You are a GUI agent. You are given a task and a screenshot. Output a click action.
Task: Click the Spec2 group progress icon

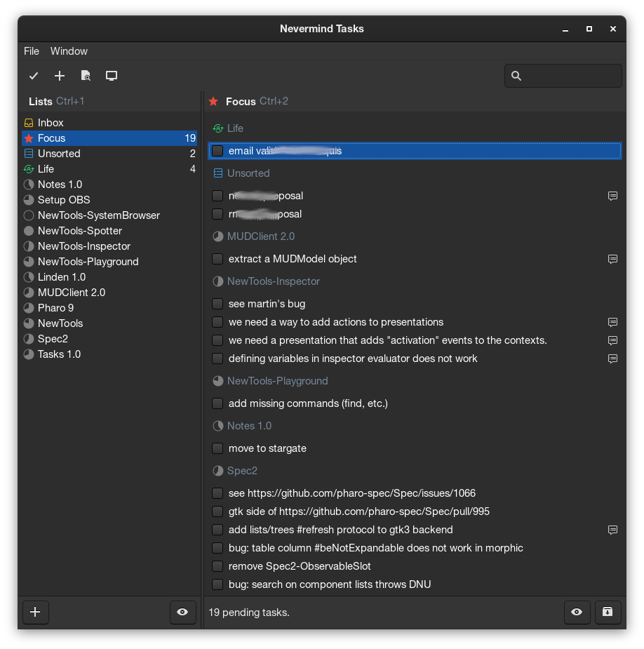(218, 471)
